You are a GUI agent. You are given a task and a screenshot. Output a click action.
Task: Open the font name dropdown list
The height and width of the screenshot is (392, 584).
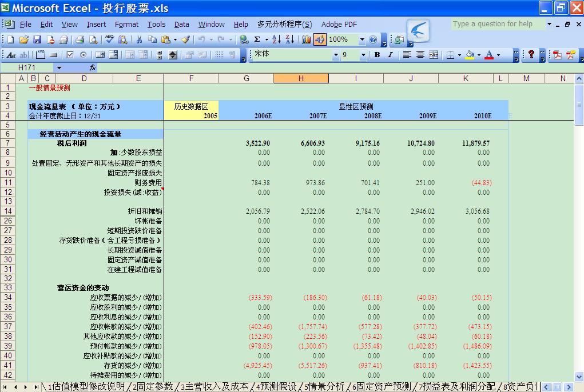pyautogui.click(x=336, y=55)
